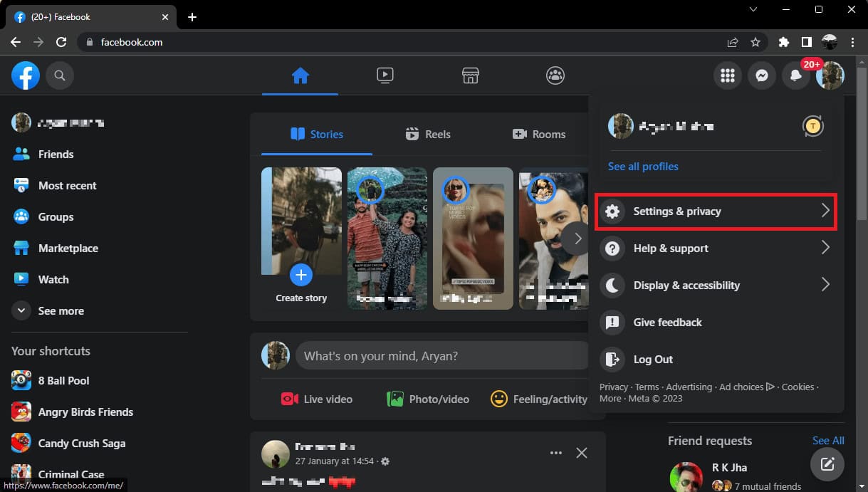Click the Terms footer link
868x492 pixels.
point(647,387)
